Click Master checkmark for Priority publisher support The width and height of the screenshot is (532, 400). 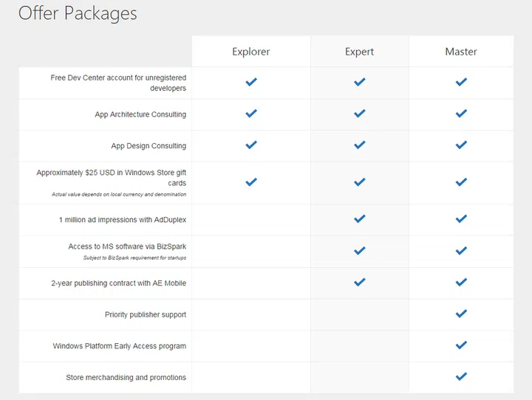point(461,314)
